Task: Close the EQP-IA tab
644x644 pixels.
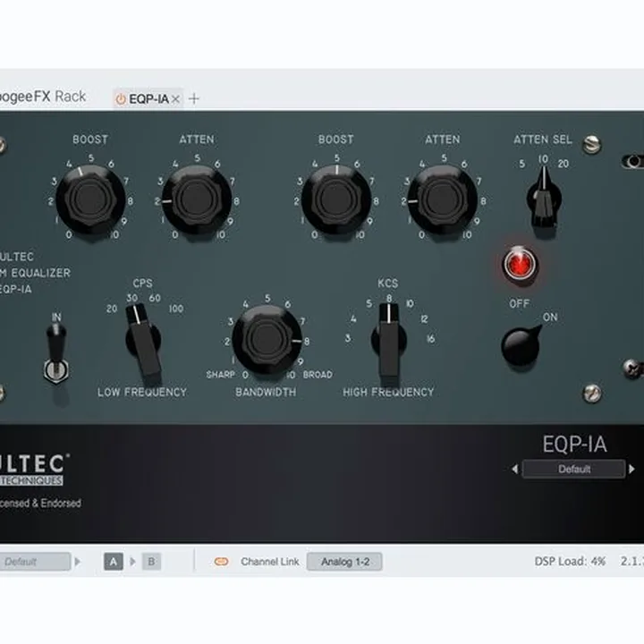Action: [175, 99]
